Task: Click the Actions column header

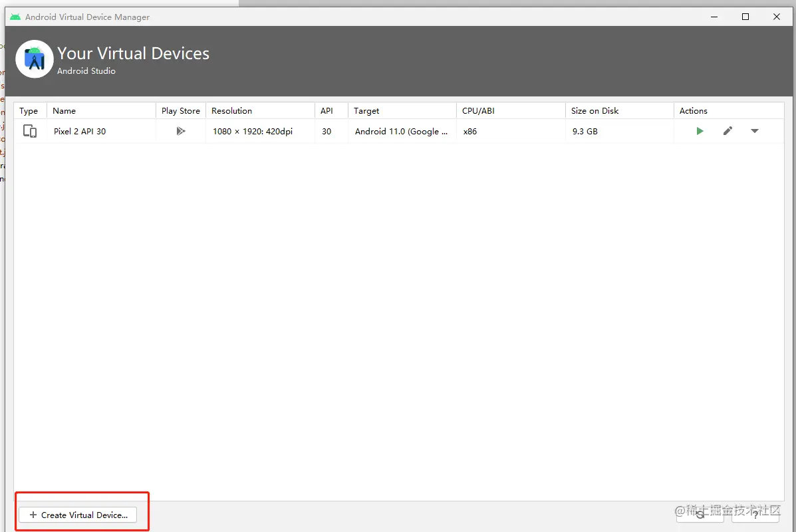Action: pos(729,110)
